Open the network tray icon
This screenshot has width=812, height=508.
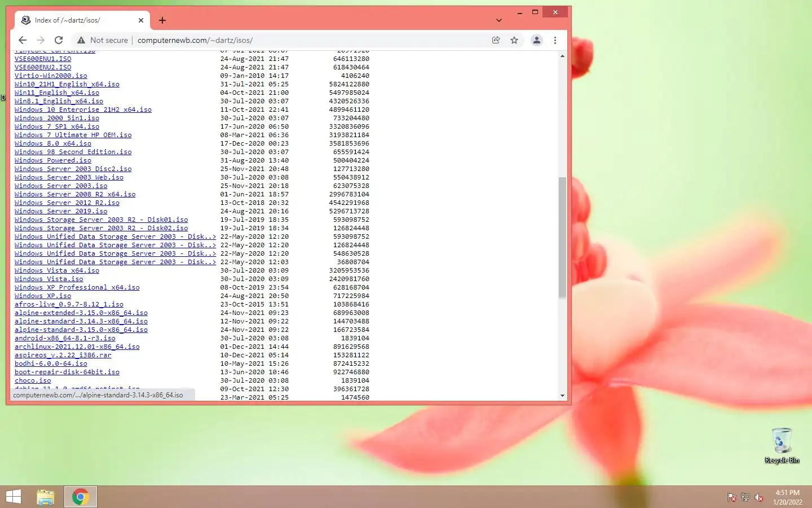[x=745, y=497]
